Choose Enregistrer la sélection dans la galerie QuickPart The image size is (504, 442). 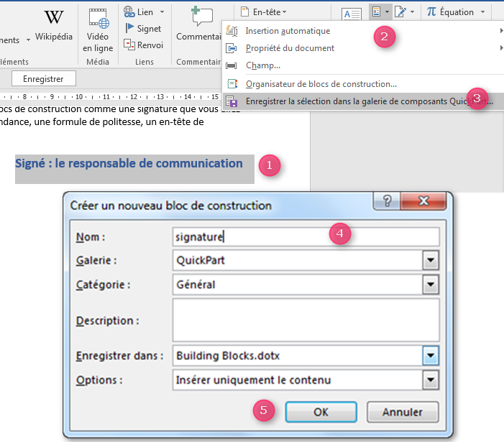click(364, 101)
